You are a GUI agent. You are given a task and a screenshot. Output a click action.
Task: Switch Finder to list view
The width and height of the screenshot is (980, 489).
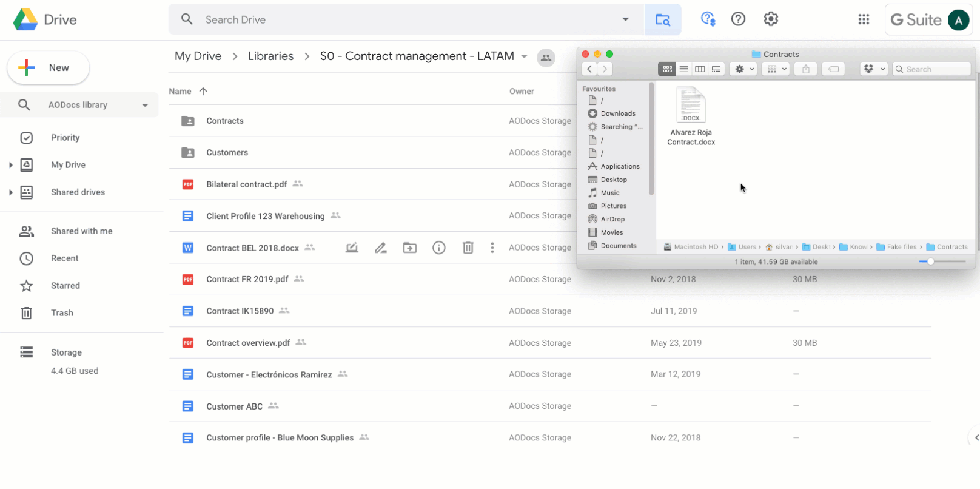(x=683, y=69)
